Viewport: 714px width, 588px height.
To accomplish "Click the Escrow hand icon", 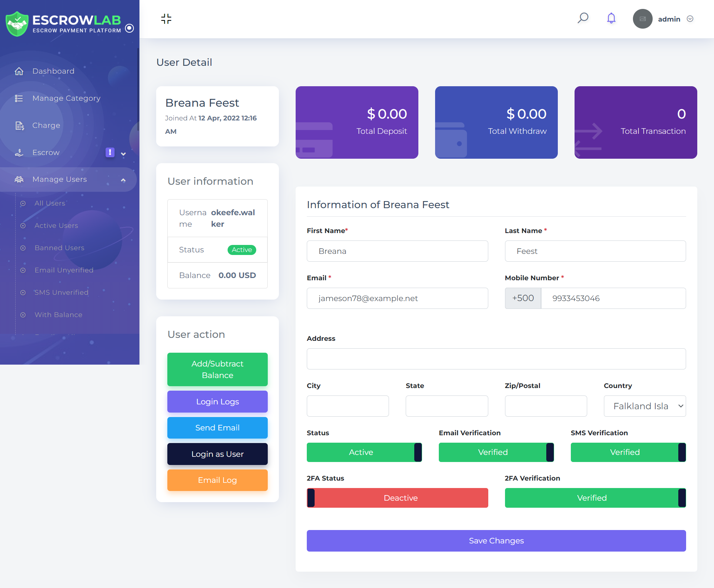I will 19,152.
